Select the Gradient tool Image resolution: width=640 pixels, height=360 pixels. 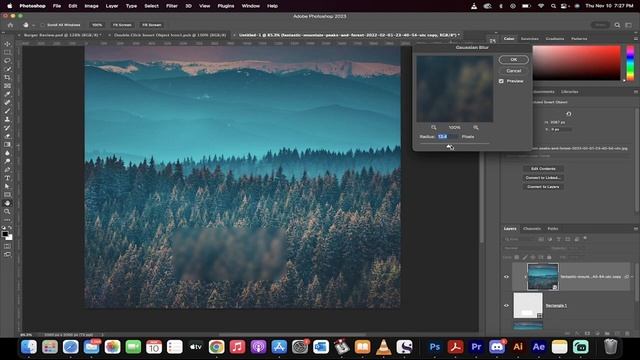[x=7, y=144]
